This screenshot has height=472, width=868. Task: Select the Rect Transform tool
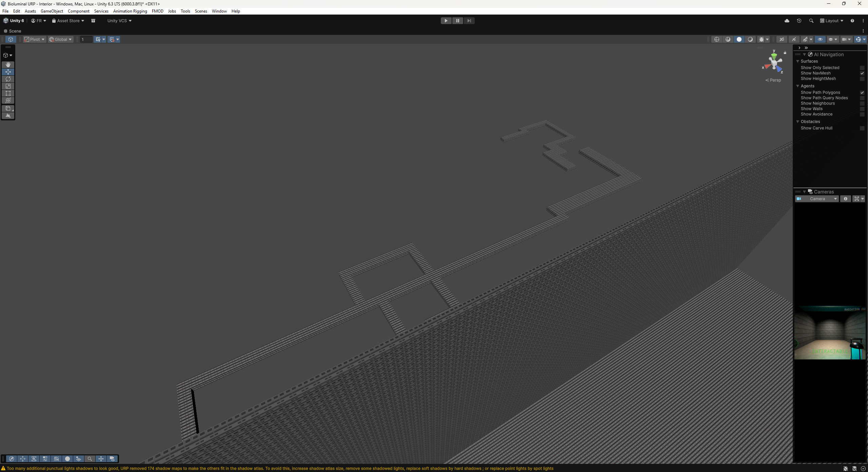click(x=8, y=93)
